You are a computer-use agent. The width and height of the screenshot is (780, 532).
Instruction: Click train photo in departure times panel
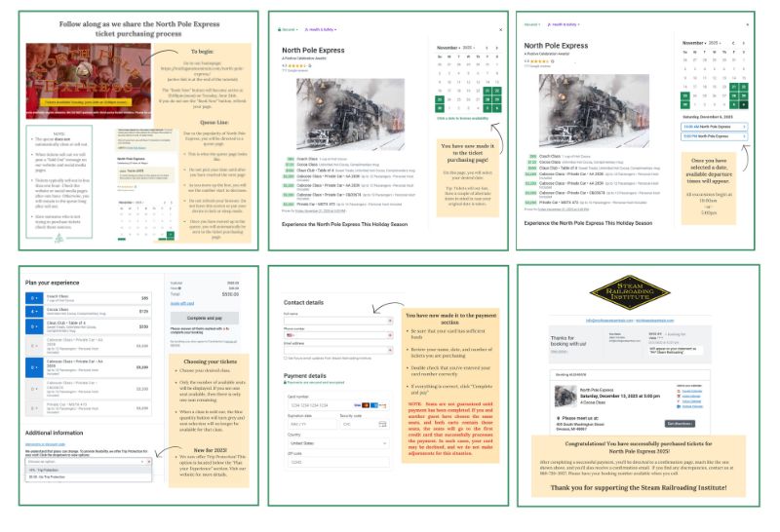[x=594, y=111]
